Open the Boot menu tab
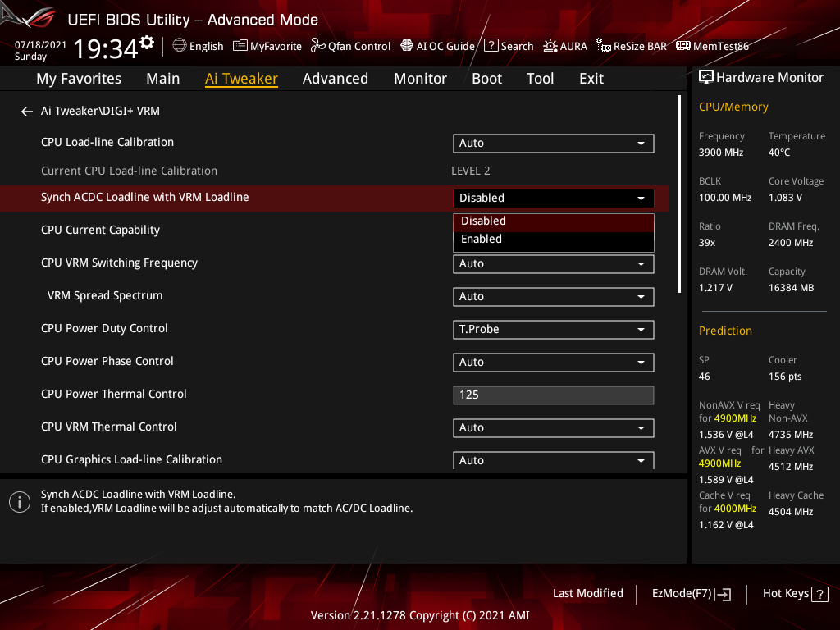 486,78
